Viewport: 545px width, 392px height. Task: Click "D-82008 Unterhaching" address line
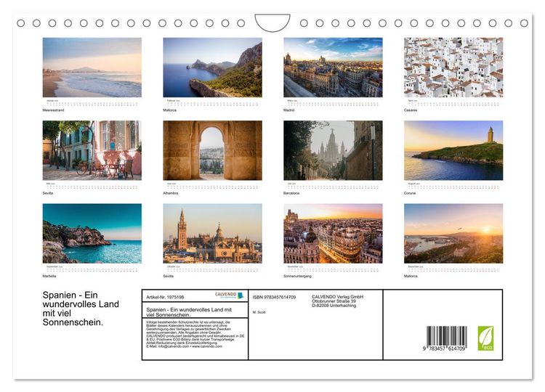pos(334,306)
